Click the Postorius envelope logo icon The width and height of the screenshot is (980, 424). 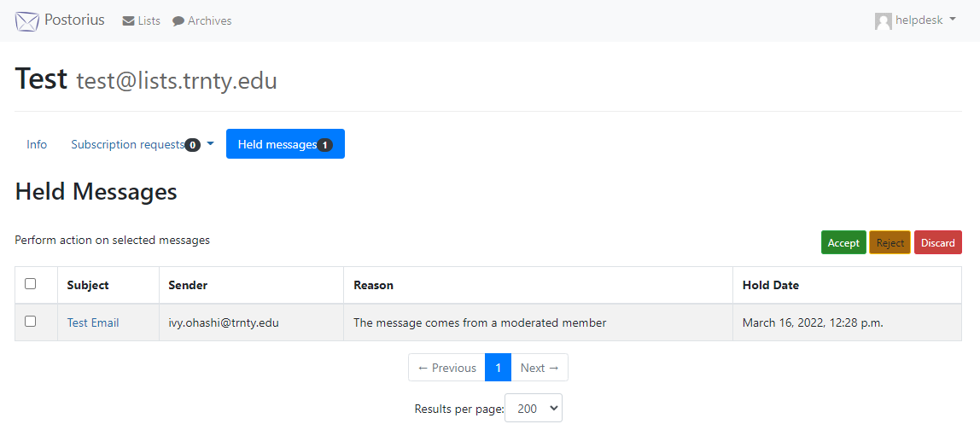pos(26,20)
